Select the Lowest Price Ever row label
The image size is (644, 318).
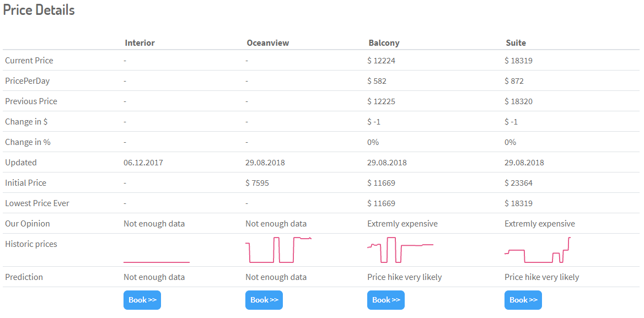click(x=37, y=203)
